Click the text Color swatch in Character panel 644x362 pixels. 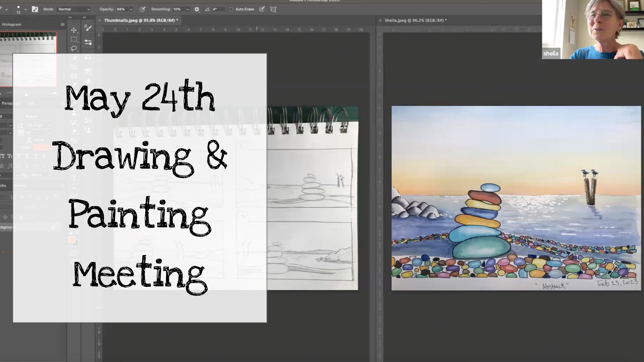pyautogui.click(x=42, y=147)
